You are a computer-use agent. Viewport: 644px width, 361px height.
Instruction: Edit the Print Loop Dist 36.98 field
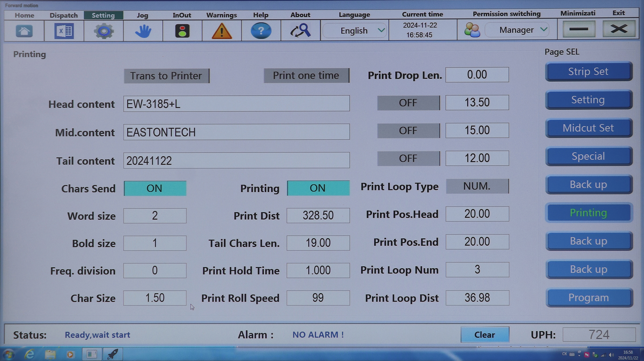tap(478, 298)
